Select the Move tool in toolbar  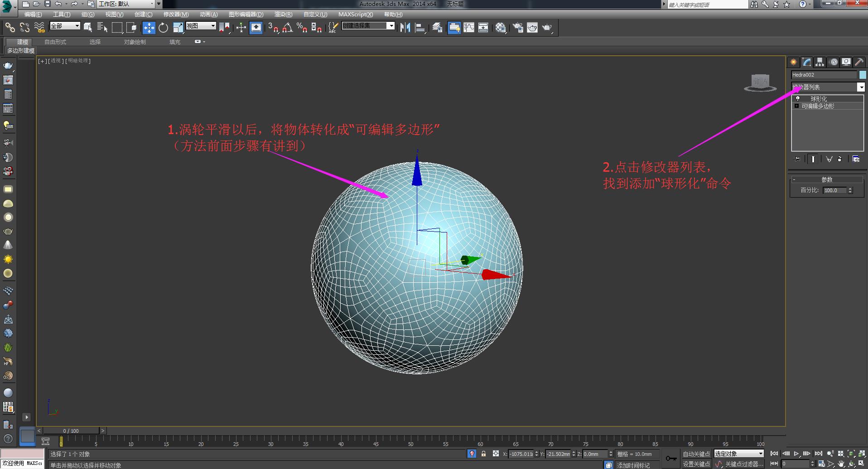pyautogui.click(x=149, y=28)
